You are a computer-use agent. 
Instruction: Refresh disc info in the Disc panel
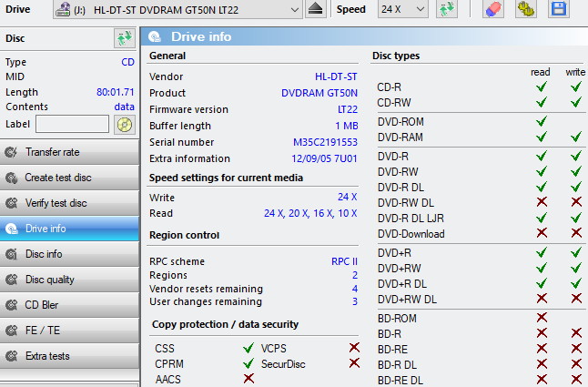click(x=124, y=38)
